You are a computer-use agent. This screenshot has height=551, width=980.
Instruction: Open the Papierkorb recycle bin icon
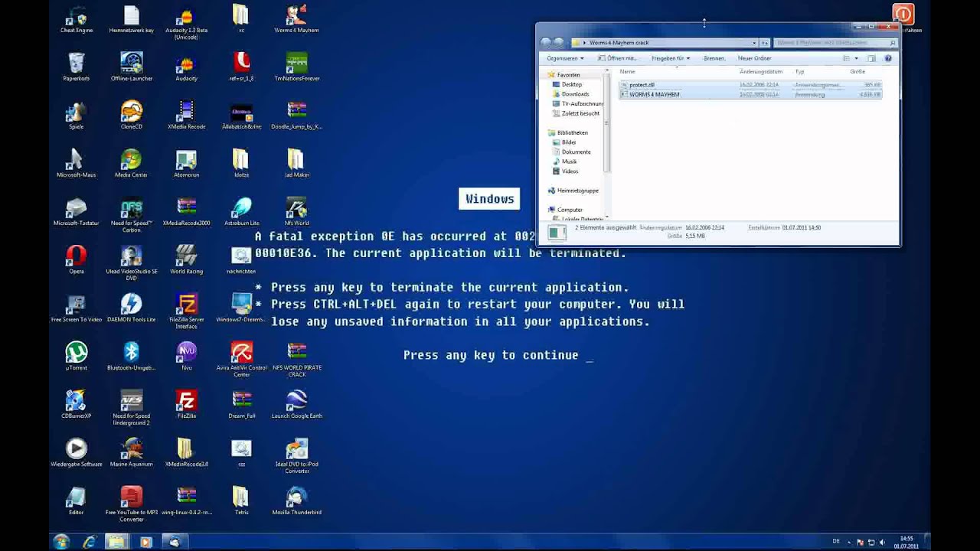pos(76,67)
